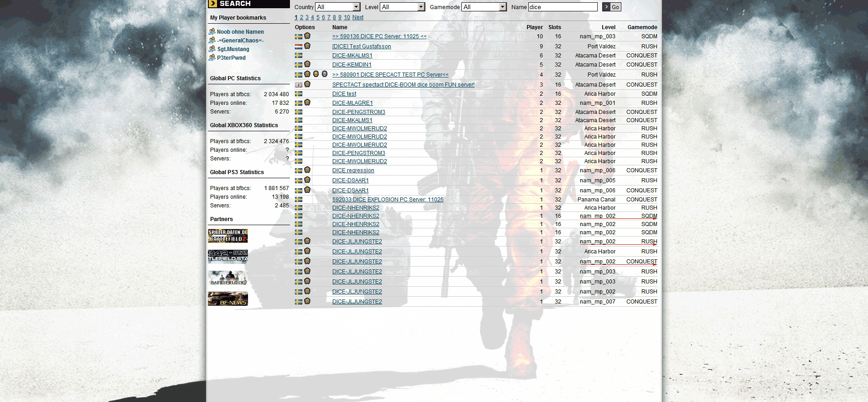Click the rank badge icon beside DICE-KEMDIN1
868x402 pixels.
coord(307,64)
